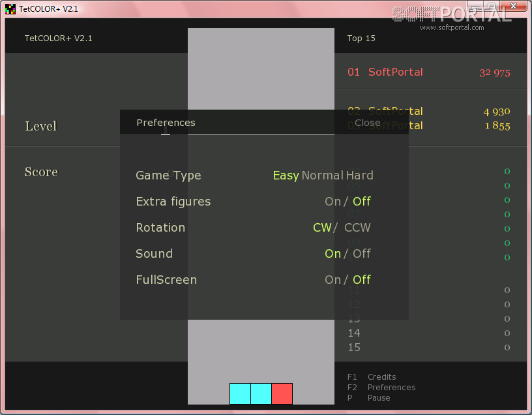The width and height of the screenshot is (532, 415).
Task: Click the Score label
Action: 41,172
